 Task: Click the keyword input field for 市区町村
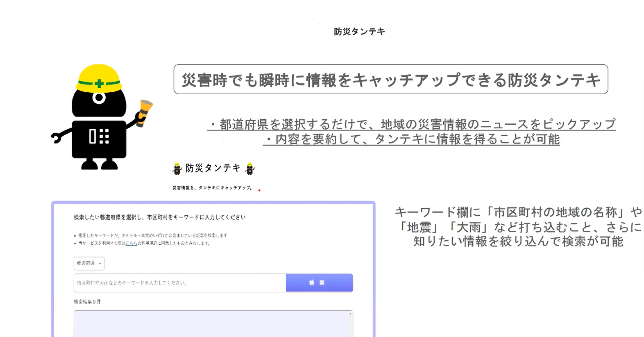180,283
